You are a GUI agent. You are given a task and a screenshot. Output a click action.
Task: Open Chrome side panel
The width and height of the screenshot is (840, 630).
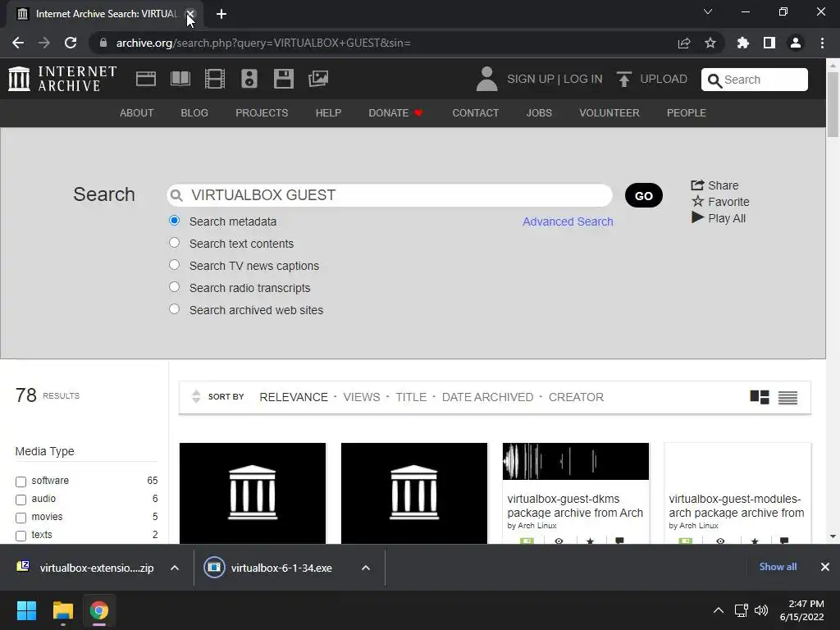[769, 43]
